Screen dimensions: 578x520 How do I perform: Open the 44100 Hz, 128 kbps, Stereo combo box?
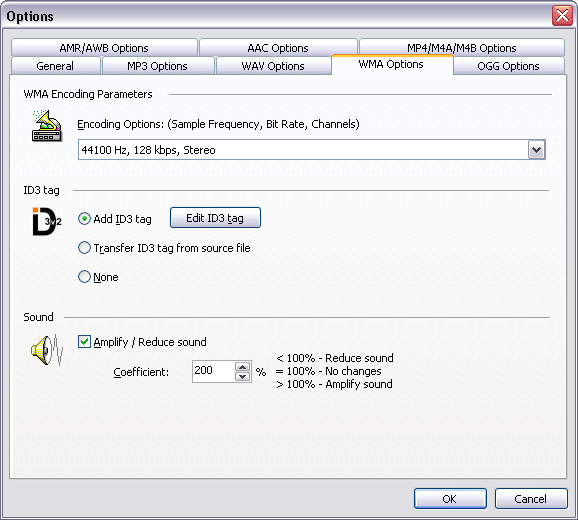click(311, 150)
